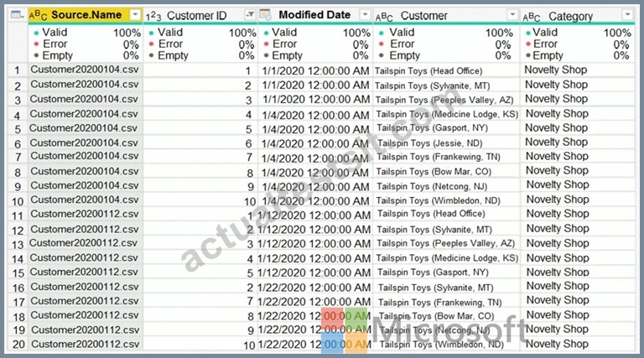Click Tailspin Toys (Sylvanite, MT) in row 2
This screenshot has height=358, width=644.
click(432, 86)
